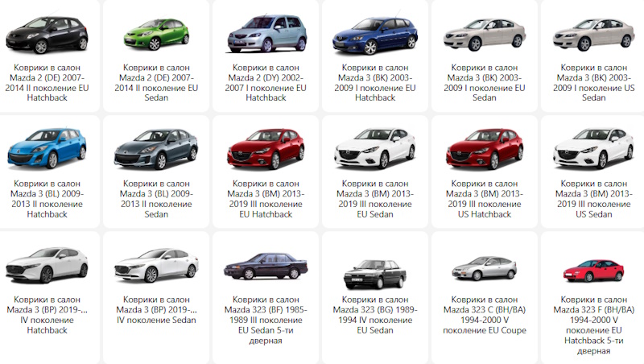Open 'Mazda 2 (DE) 2007-2014 II поколение EU Hatchback' link
The height and width of the screenshot is (364, 644).
(47, 83)
